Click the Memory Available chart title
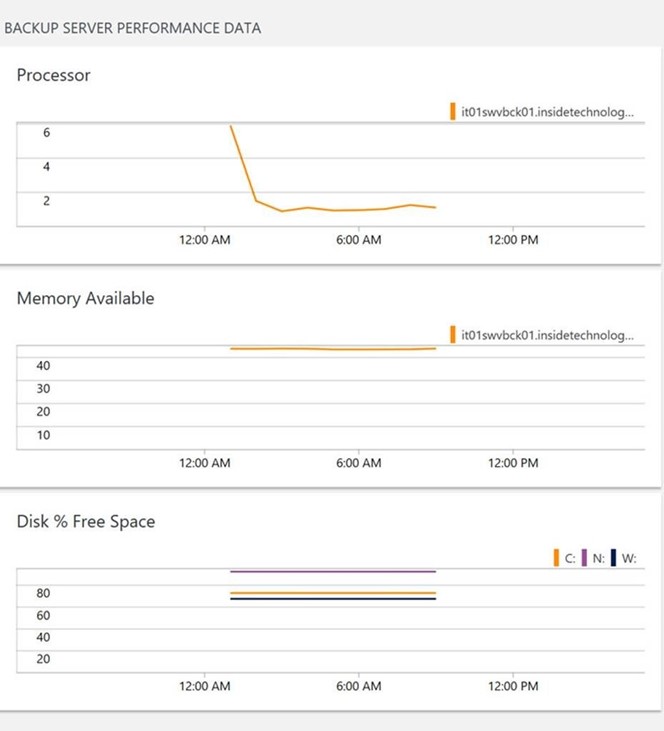664x731 pixels. point(85,298)
